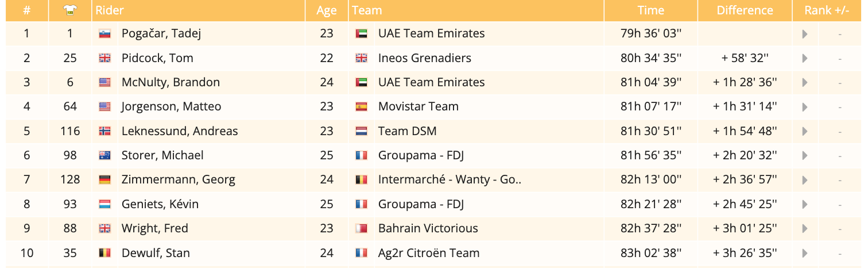Open rider link Pidcock, Tom

[157, 58]
